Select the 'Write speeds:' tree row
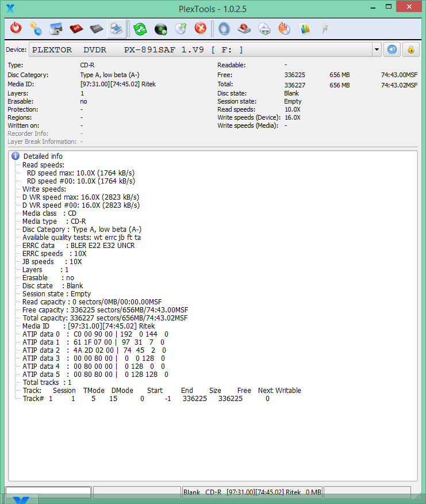Screen dimensions: 426x504 44,189
